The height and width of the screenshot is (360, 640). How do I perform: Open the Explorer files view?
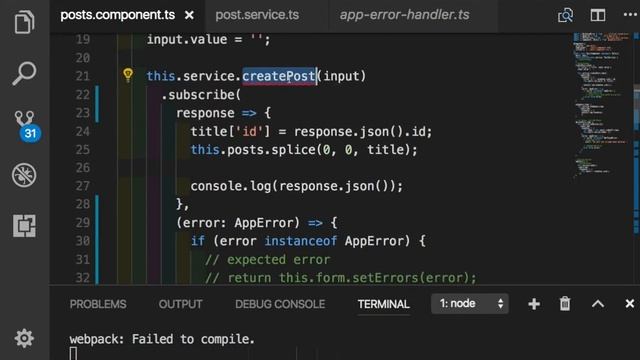(24, 22)
